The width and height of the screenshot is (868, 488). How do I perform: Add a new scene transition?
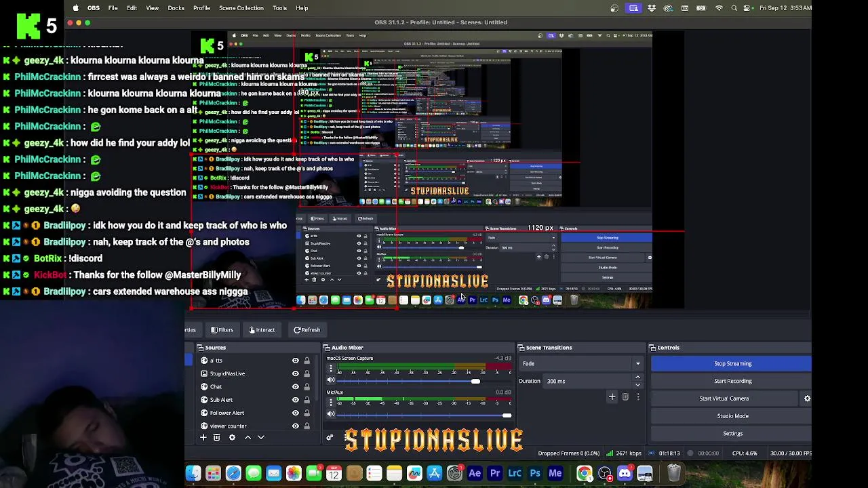pos(612,397)
